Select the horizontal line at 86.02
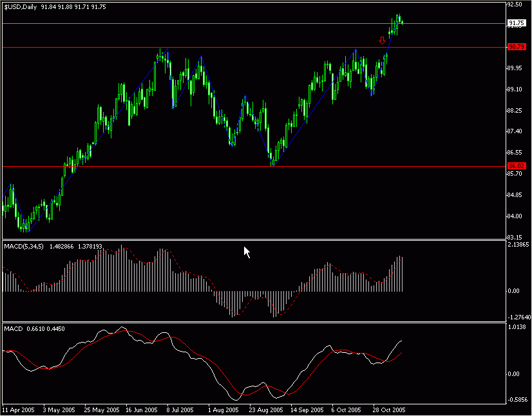Viewport: 532px width, 416px height. point(193,166)
